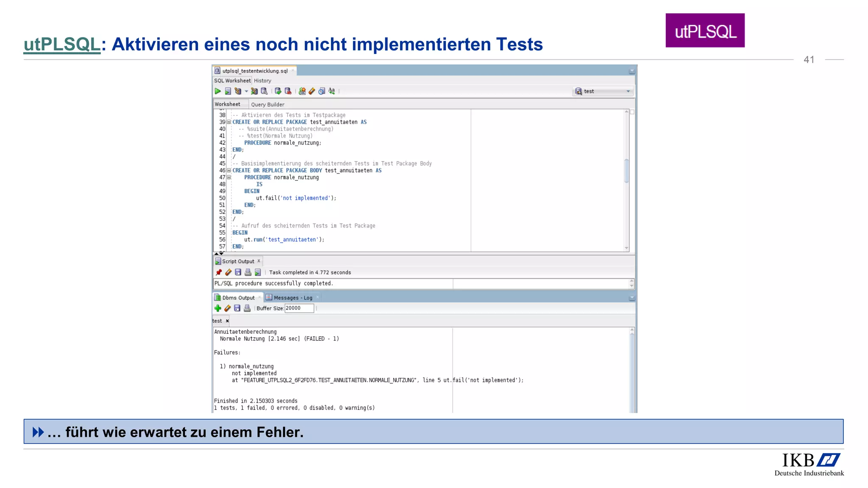This screenshot has height=488, width=868.
Task: Click the 'Finished in 2.150303 seconds' line
Action: [256, 401]
